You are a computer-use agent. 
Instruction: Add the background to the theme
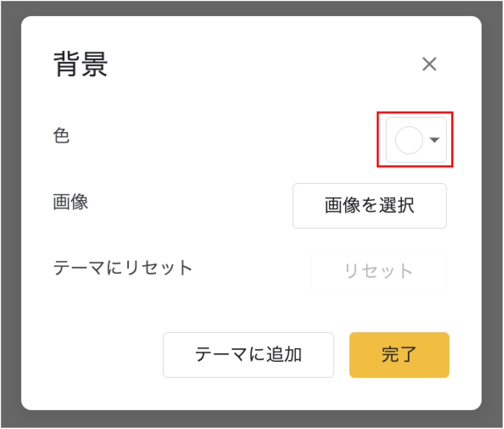click(248, 355)
